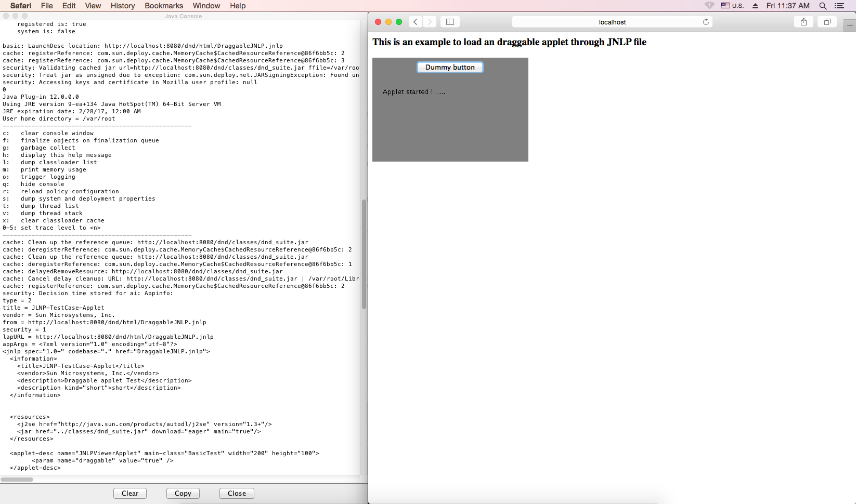Open the Bookmarks menu
This screenshot has width=856, height=504.
coord(164,6)
